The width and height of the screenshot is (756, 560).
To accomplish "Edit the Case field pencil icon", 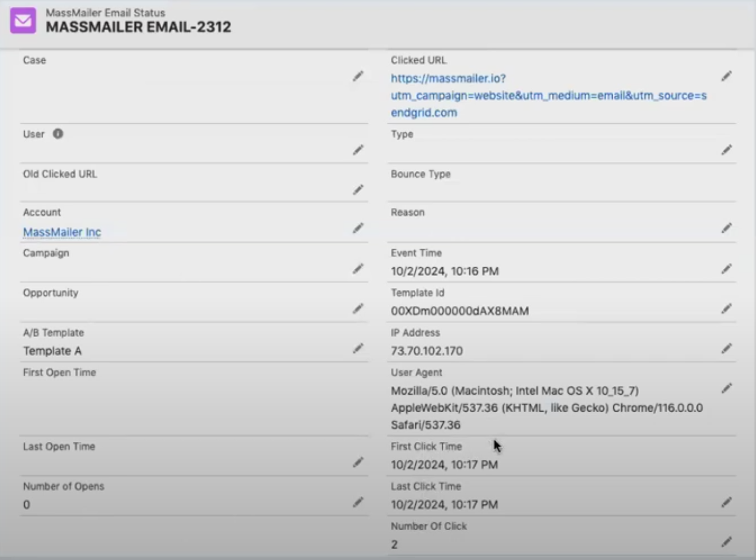I will coord(358,76).
